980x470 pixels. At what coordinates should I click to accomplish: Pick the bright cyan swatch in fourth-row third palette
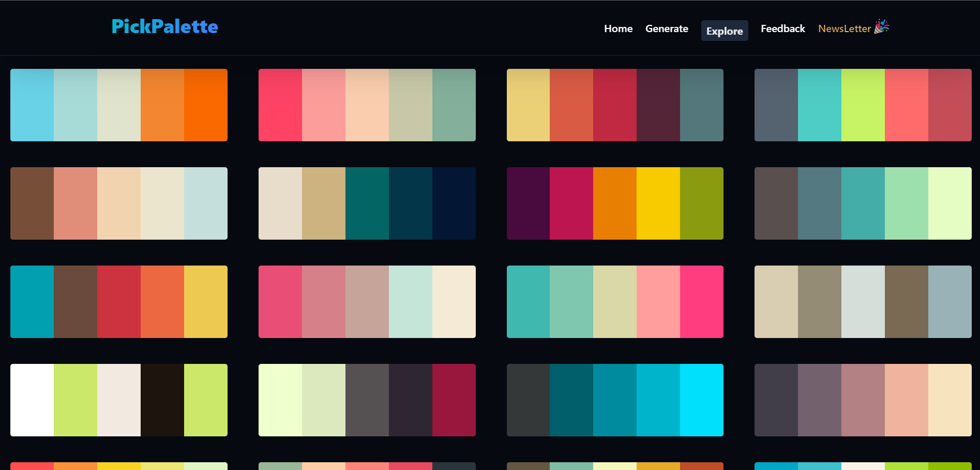tap(702, 400)
